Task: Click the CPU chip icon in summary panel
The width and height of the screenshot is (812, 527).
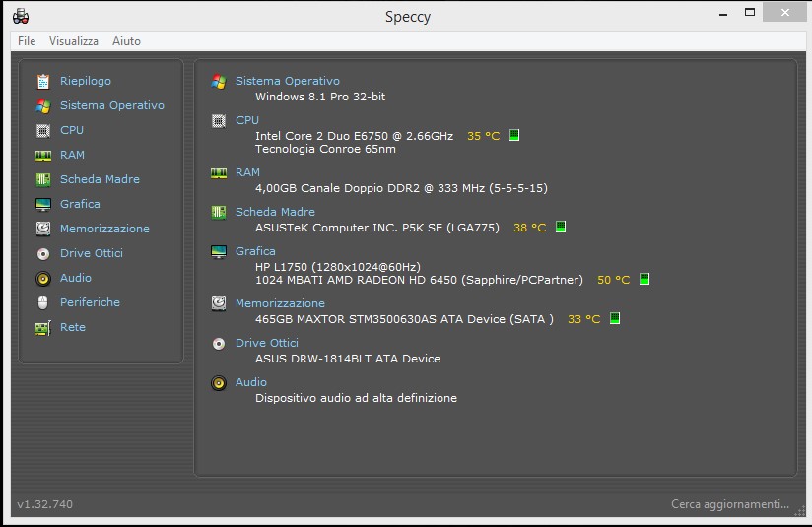Action: click(x=219, y=120)
